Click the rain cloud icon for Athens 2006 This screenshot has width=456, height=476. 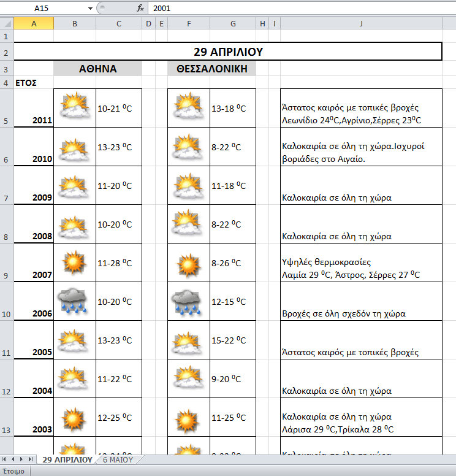[74, 301]
